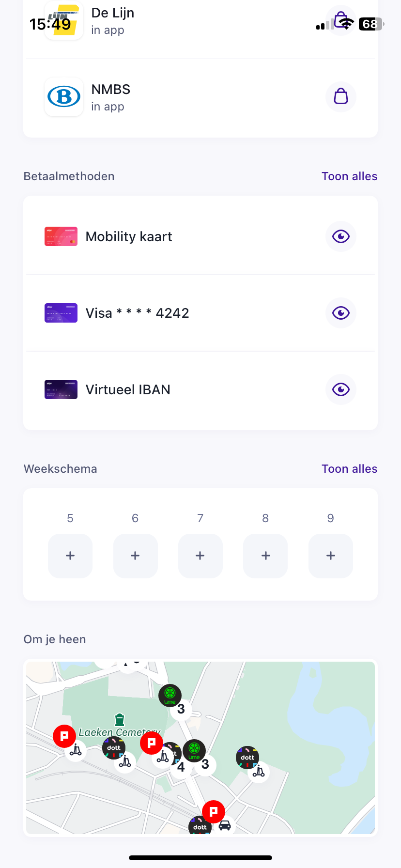Add plan for day 6
This screenshot has height=868, width=401.
(135, 556)
